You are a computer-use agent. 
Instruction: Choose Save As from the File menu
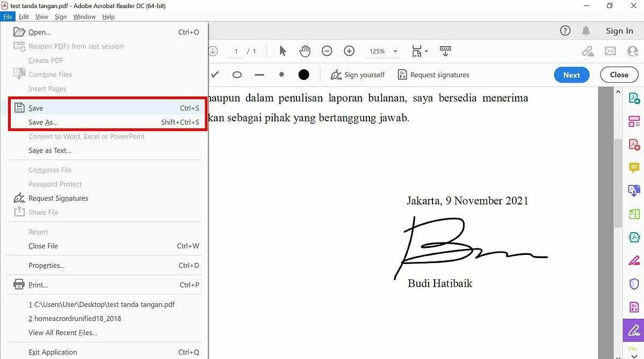(x=42, y=122)
